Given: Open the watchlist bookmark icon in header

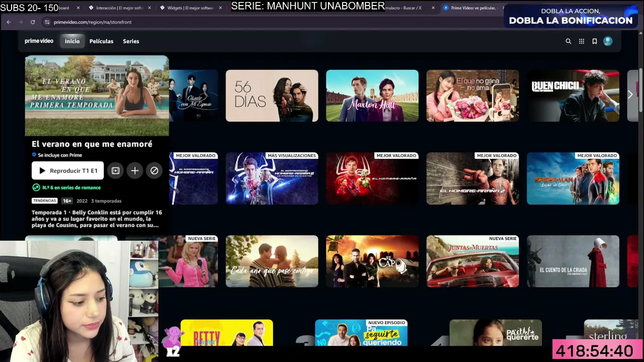Looking at the screenshot, I should coord(595,41).
